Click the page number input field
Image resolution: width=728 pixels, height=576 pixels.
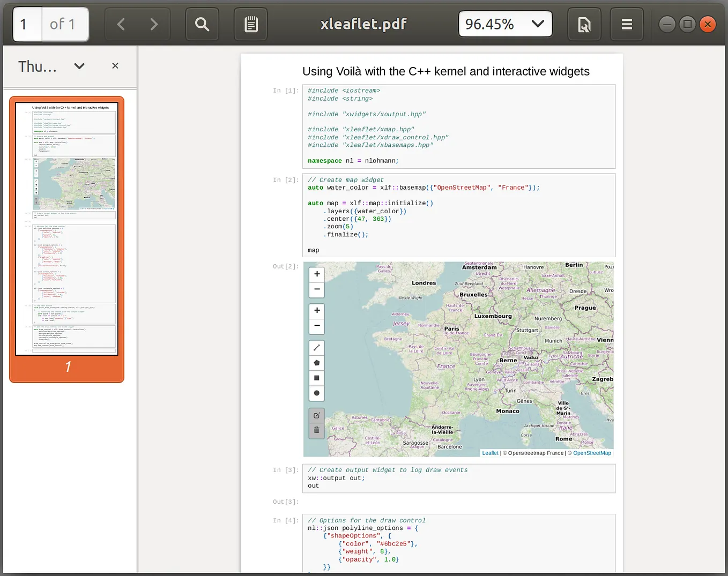point(27,24)
